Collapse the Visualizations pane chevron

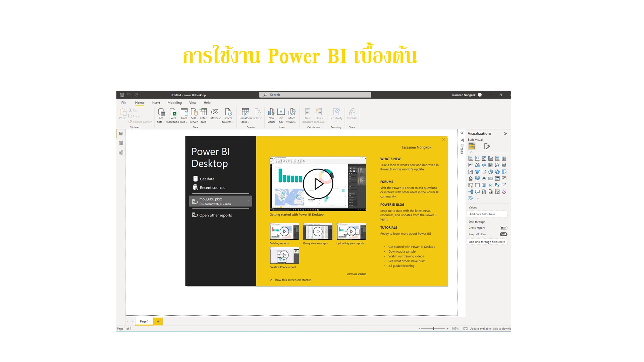505,133
